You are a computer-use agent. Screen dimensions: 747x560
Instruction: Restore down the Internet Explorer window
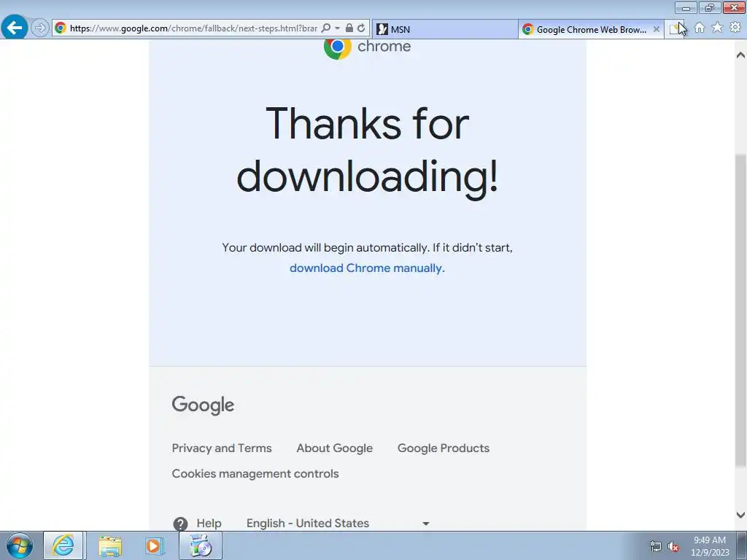pos(709,7)
